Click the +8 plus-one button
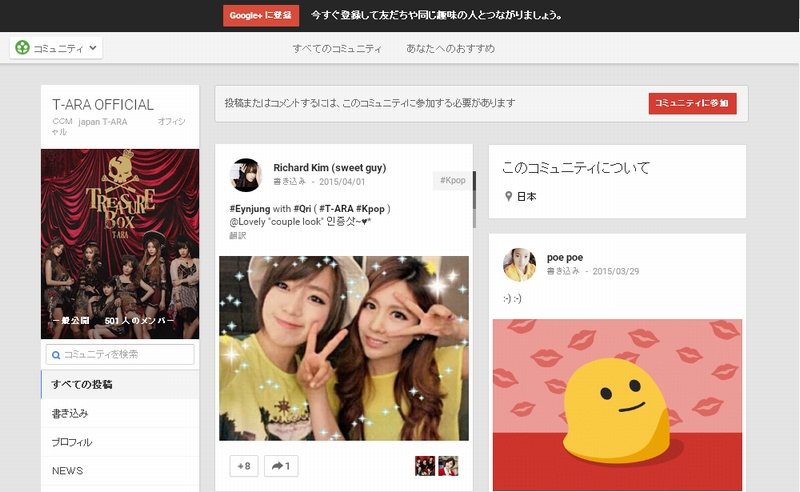 tap(244, 466)
